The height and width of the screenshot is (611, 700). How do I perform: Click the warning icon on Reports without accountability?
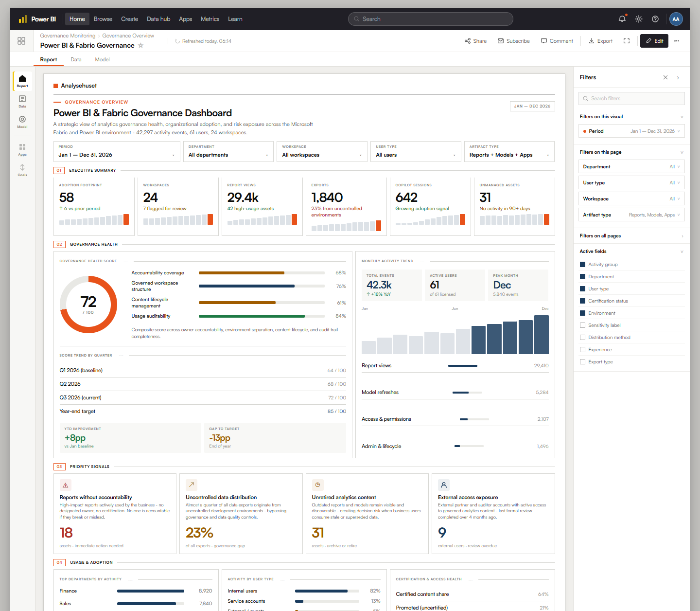(66, 485)
